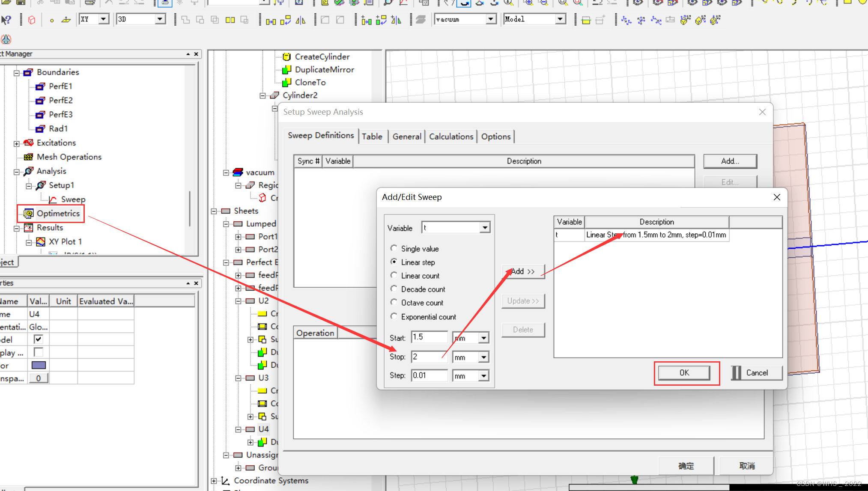Click the Move objects toolbar icon

click(271, 20)
